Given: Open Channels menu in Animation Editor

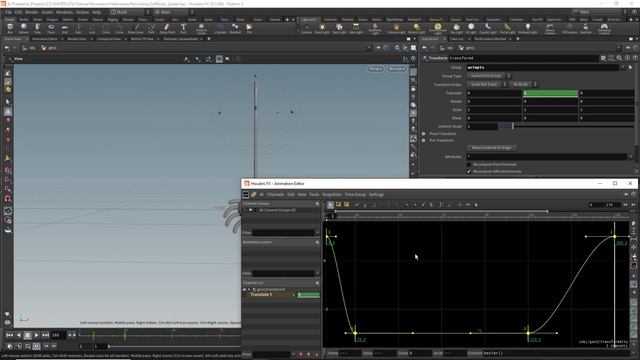Looking at the screenshot, I should 276,195.
